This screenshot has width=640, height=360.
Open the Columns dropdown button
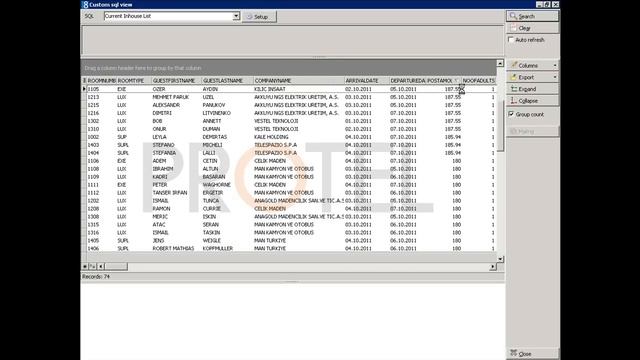click(532, 65)
